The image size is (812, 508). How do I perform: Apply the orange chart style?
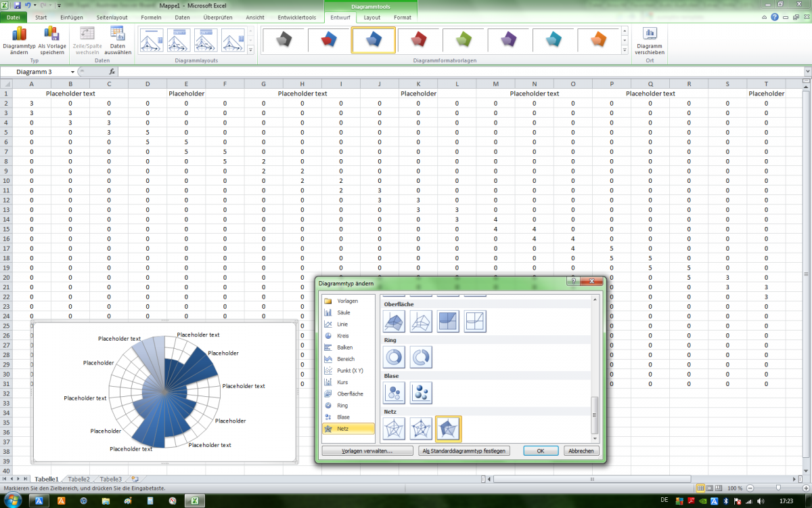[x=599, y=41]
